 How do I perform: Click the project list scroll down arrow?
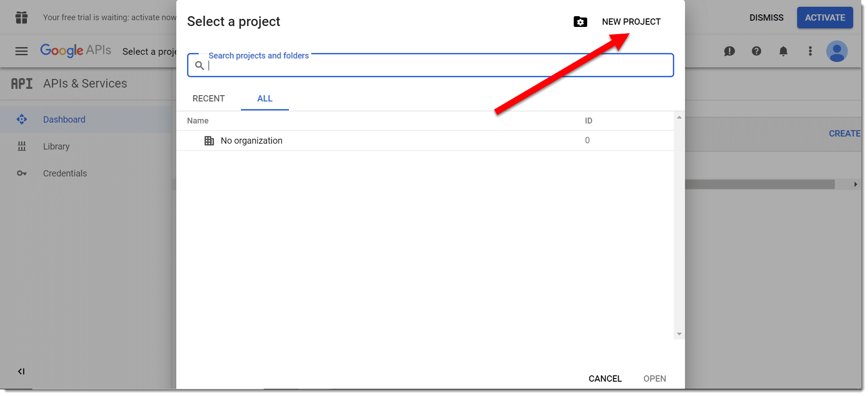(679, 334)
